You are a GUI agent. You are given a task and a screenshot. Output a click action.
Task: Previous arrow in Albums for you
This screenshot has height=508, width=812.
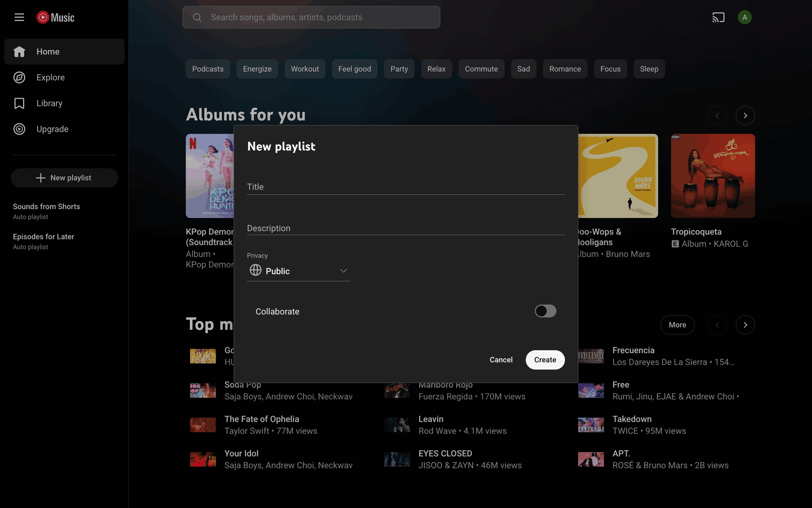click(717, 116)
